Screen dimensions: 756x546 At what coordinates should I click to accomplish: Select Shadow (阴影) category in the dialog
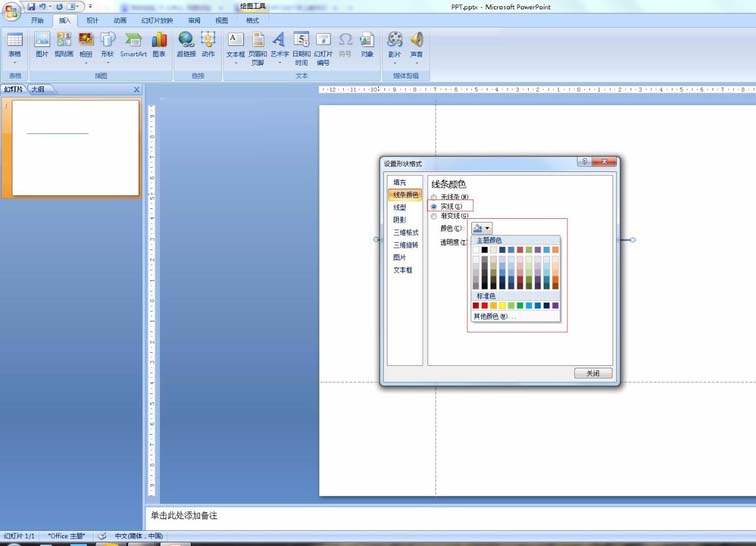coord(400,220)
